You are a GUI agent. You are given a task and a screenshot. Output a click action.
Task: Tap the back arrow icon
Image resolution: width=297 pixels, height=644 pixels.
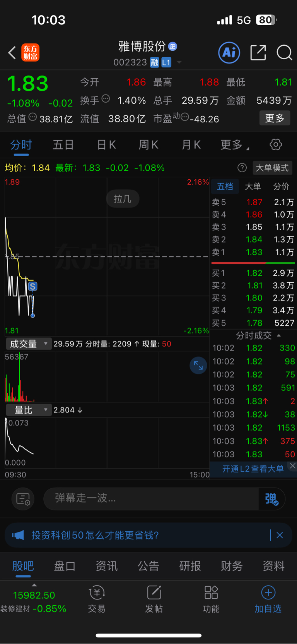click(x=12, y=53)
